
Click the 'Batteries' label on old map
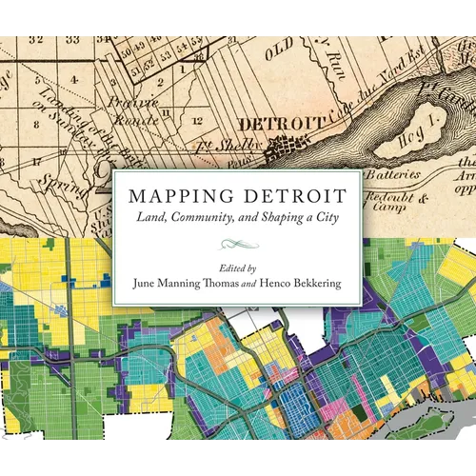[393, 175]
